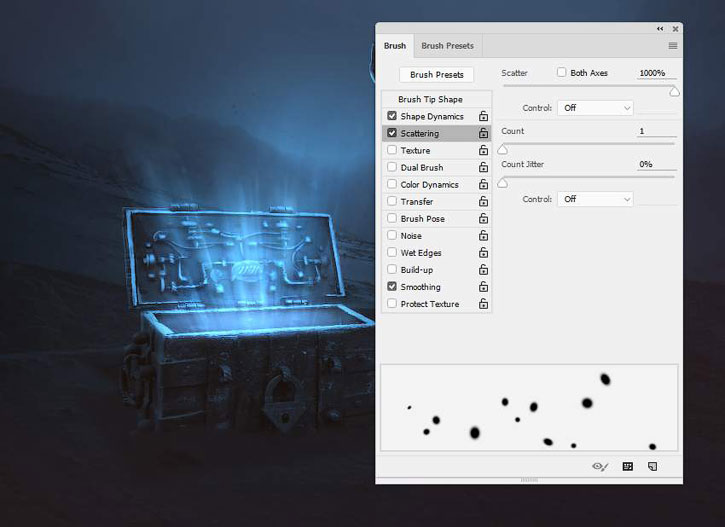
Task: Switch to the Brush tab
Action: click(x=394, y=46)
